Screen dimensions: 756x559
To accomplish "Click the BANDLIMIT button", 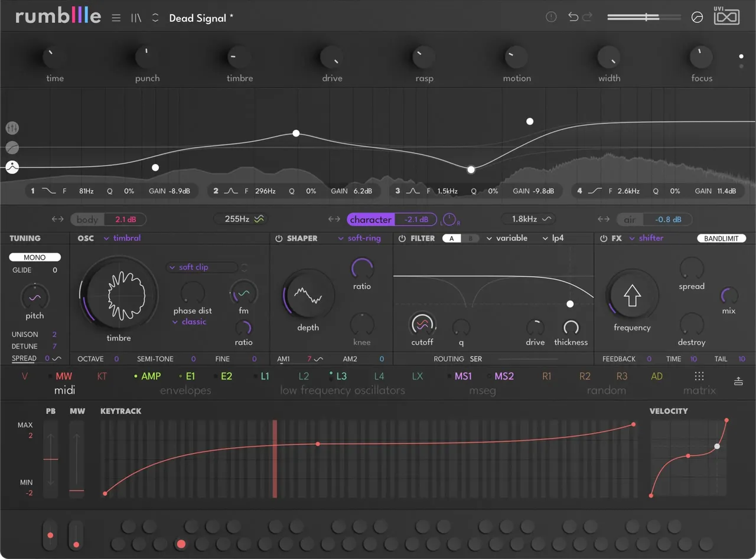I will pyautogui.click(x=722, y=238).
